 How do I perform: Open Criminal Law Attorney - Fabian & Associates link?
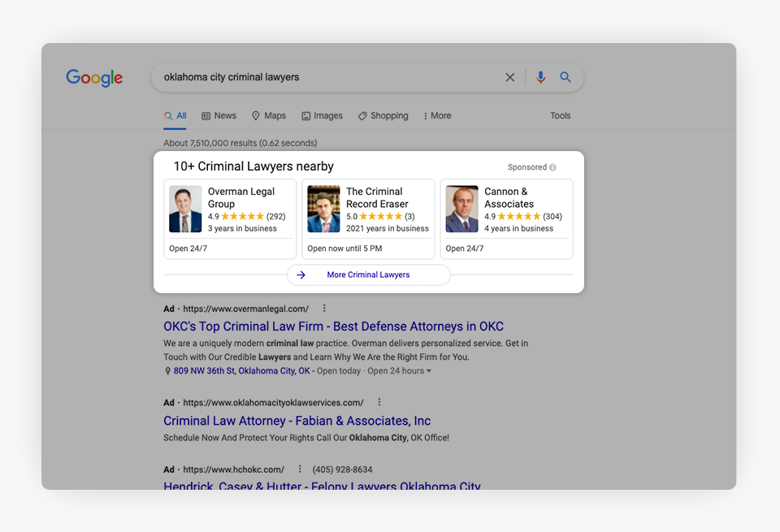click(x=297, y=421)
